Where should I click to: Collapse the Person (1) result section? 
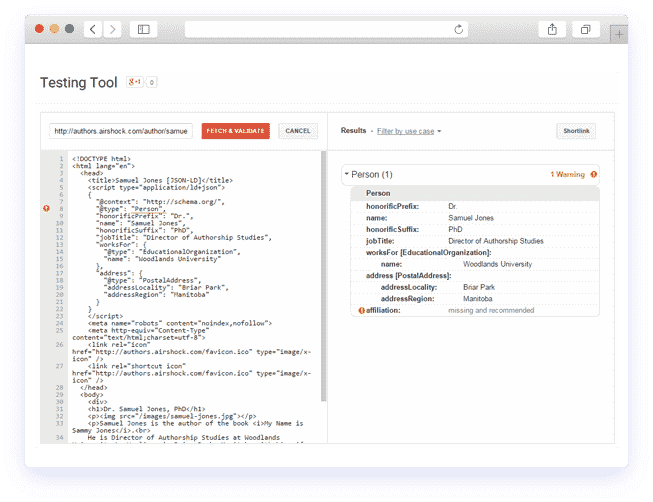(x=347, y=175)
